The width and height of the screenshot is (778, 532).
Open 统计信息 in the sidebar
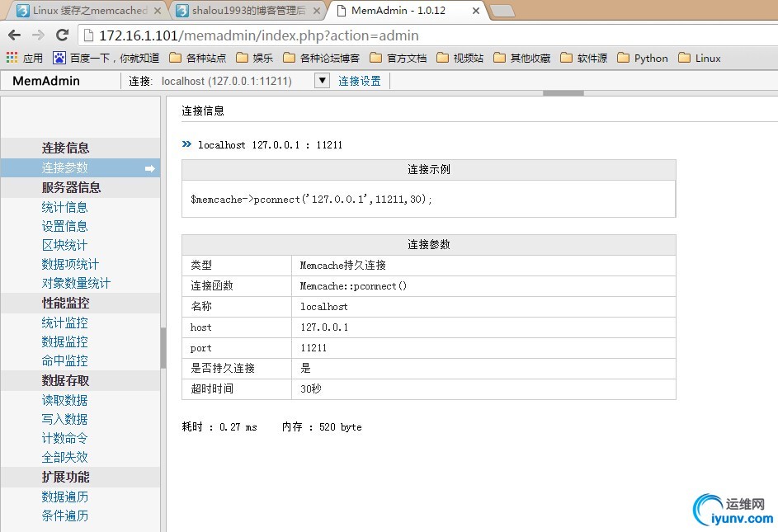pos(64,207)
